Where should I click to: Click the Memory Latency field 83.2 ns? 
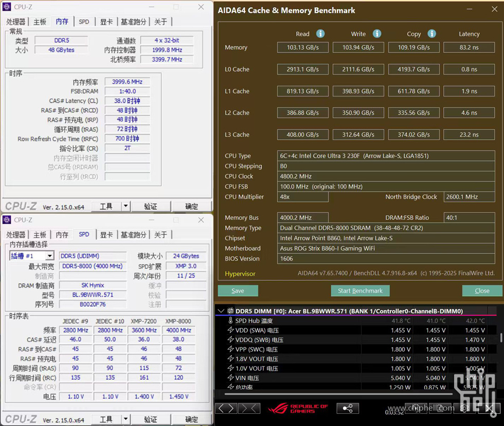[x=469, y=47]
